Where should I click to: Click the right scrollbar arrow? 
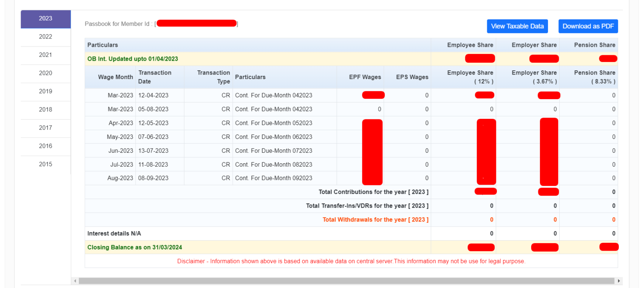click(x=619, y=280)
